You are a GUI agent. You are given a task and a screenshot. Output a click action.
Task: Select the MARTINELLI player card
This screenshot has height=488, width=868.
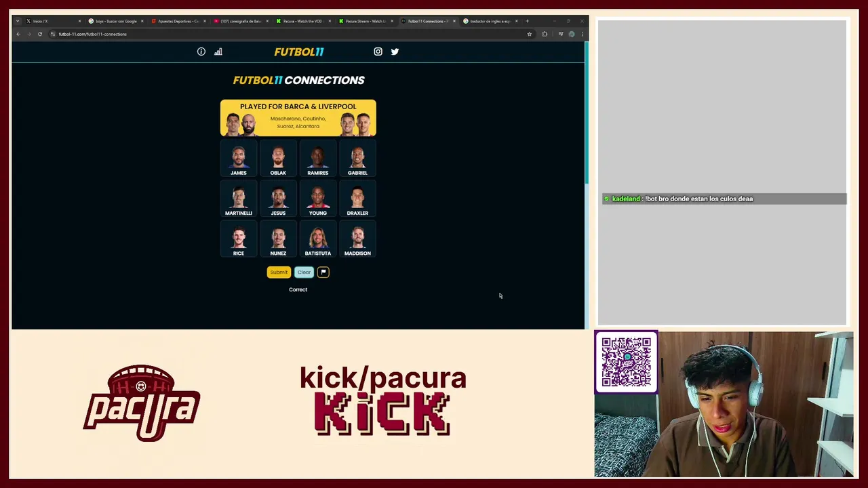pos(239,199)
